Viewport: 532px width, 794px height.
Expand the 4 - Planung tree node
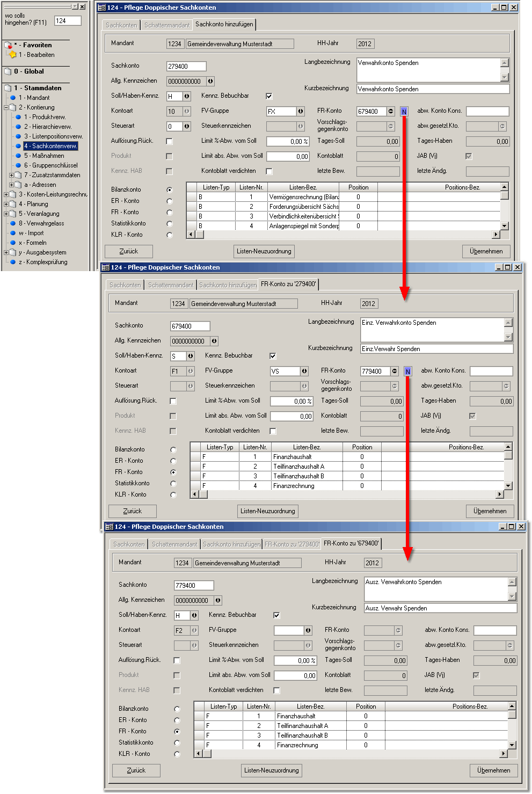point(6,204)
